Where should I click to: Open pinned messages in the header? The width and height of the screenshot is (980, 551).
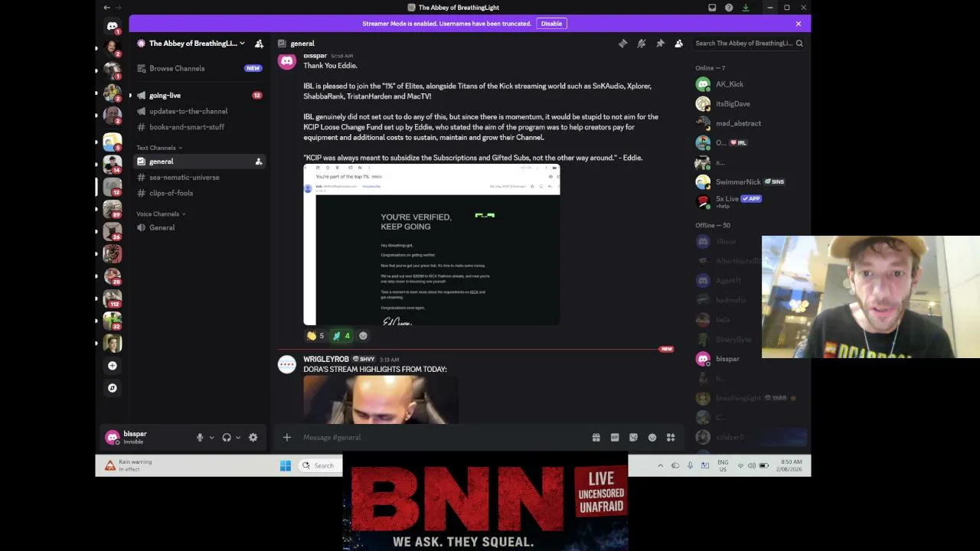click(660, 44)
